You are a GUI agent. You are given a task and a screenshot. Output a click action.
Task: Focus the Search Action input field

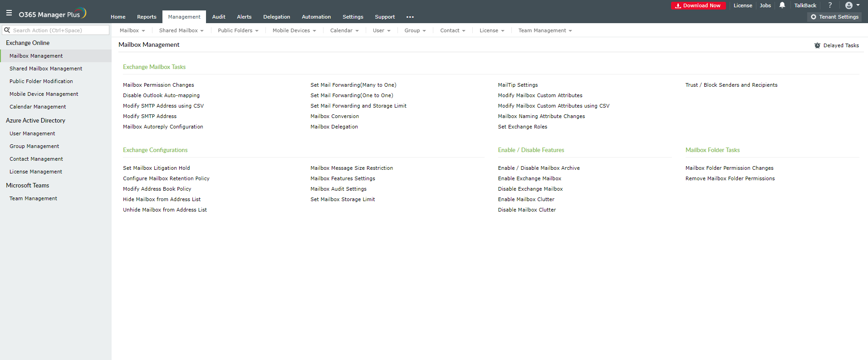[x=59, y=30]
